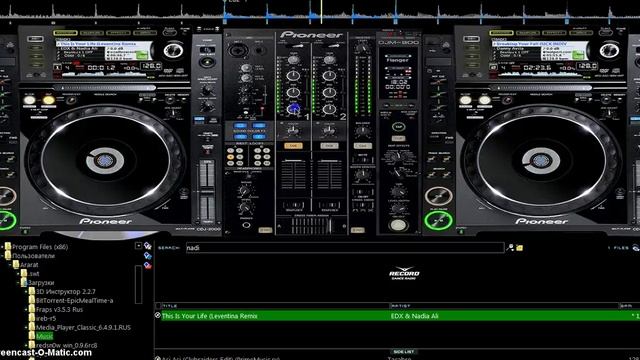Click the Flanger effect display
Viewport: 640px width, 360px height.
[398, 60]
